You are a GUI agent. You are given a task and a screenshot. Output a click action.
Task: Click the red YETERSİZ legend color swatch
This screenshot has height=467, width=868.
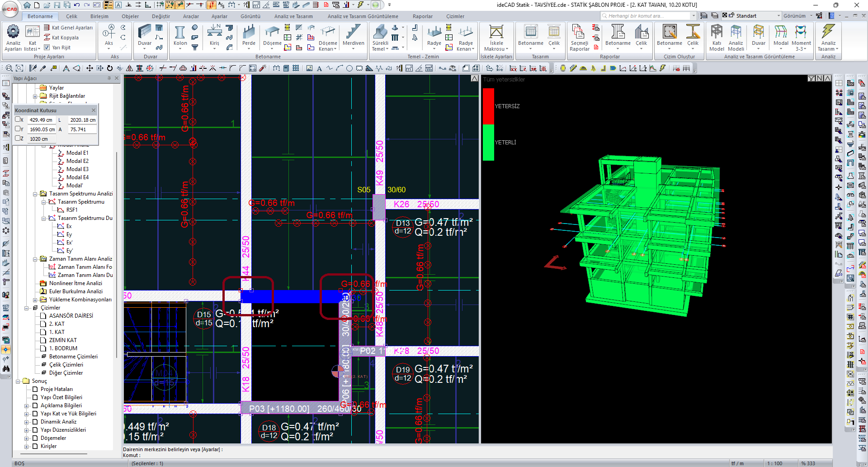[488, 106]
